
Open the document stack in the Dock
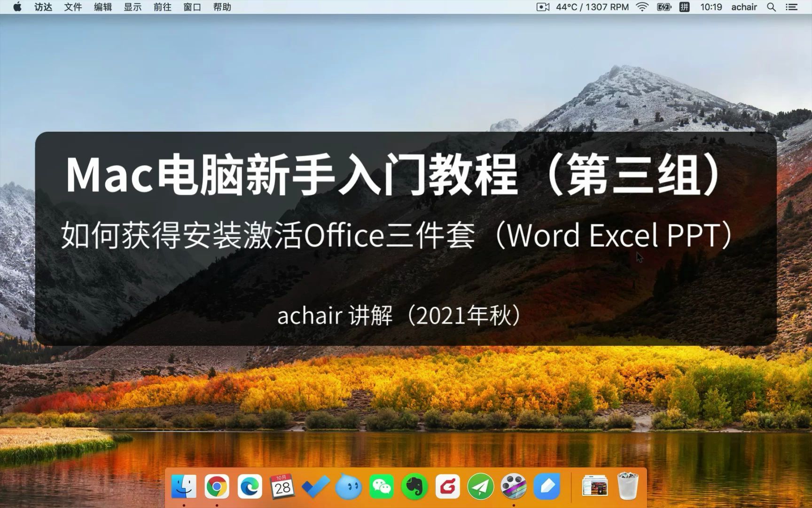[x=594, y=486]
